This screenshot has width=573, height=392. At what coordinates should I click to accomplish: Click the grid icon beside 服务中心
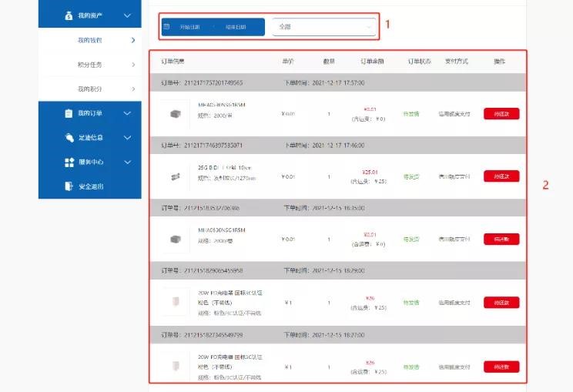69,162
